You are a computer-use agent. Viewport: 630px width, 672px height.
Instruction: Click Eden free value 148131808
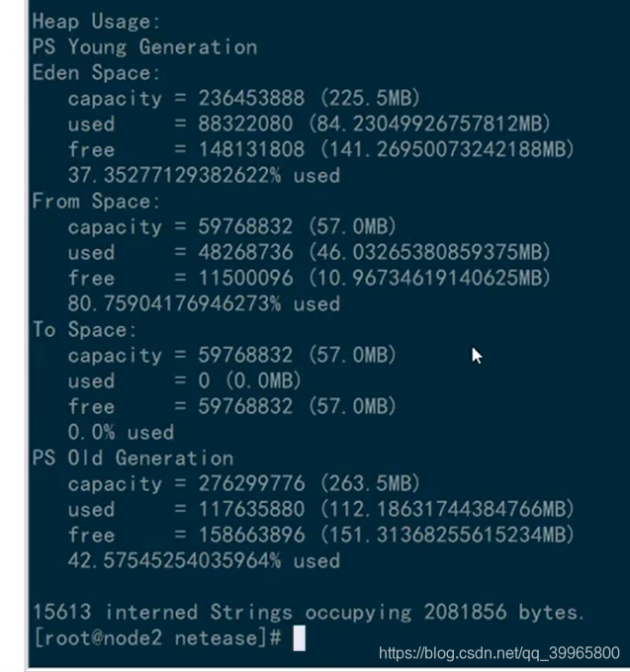point(251,149)
